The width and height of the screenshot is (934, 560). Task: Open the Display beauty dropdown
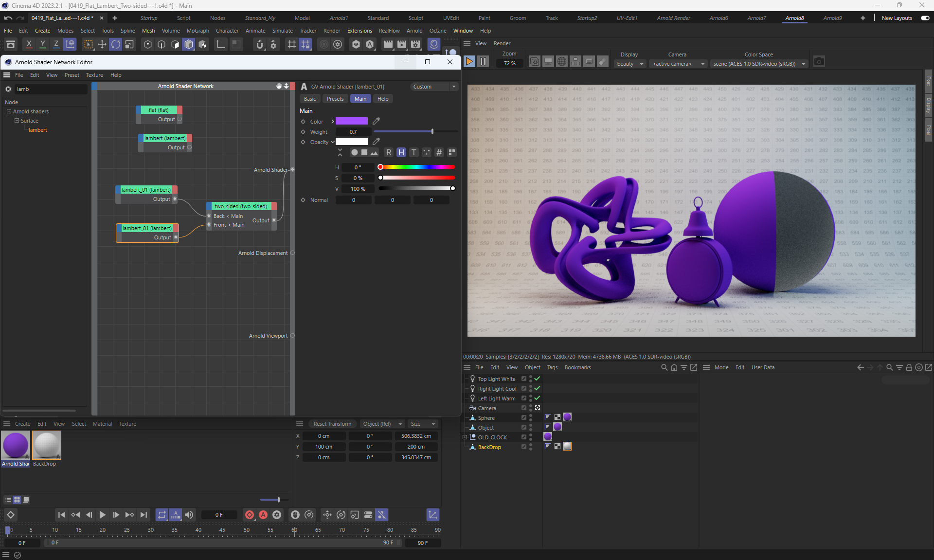click(x=630, y=64)
